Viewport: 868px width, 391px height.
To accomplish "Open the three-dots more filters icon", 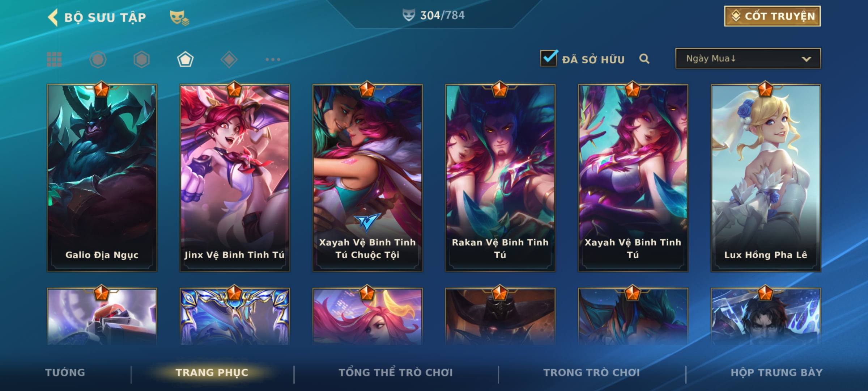I will pos(273,59).
